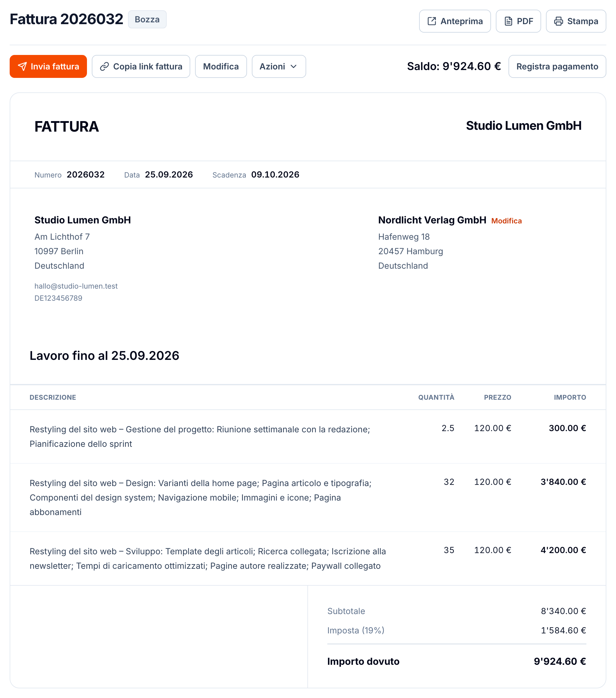Screen dimensions: 616x698
Task: Copy the invoice link
Action: [x=141, y=66]
